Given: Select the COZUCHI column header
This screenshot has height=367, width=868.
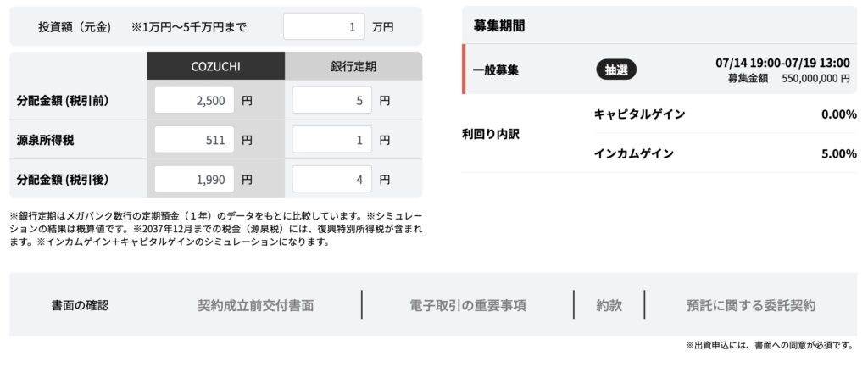Looking at the screenshot, I should 216,66.
